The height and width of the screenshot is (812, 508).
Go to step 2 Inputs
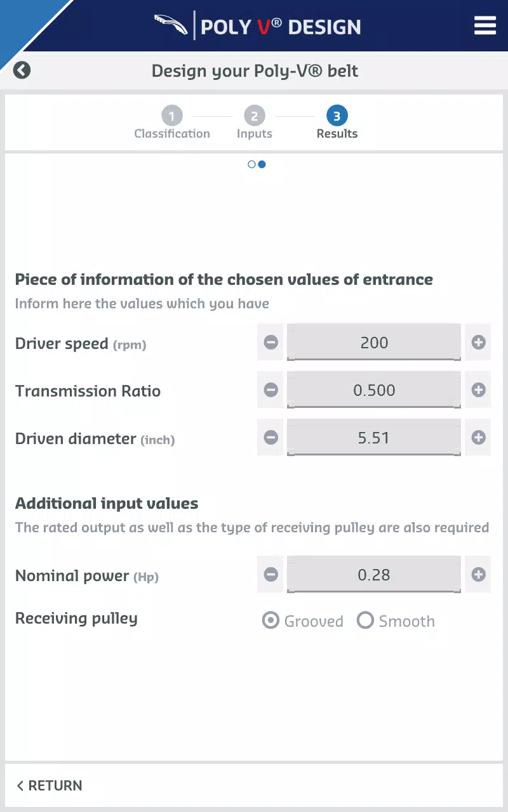[254, 123]
